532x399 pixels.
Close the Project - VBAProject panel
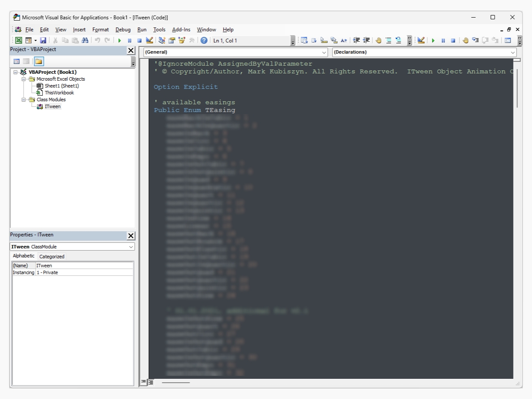(131, 51)
